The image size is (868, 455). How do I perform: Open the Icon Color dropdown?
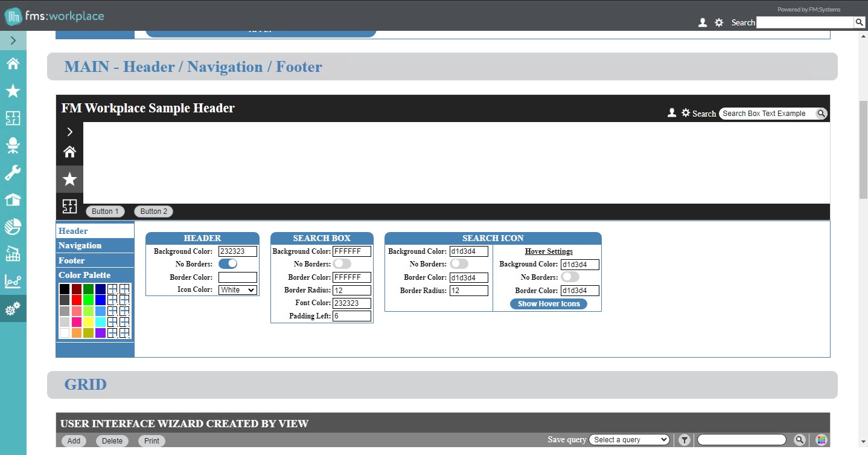point(238,290)
